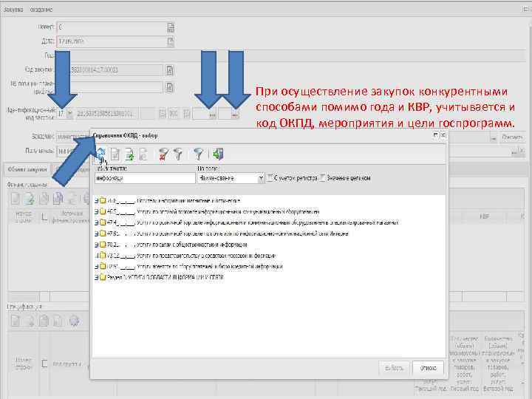Expand the 70.2 public relations services row

[96, 245]
